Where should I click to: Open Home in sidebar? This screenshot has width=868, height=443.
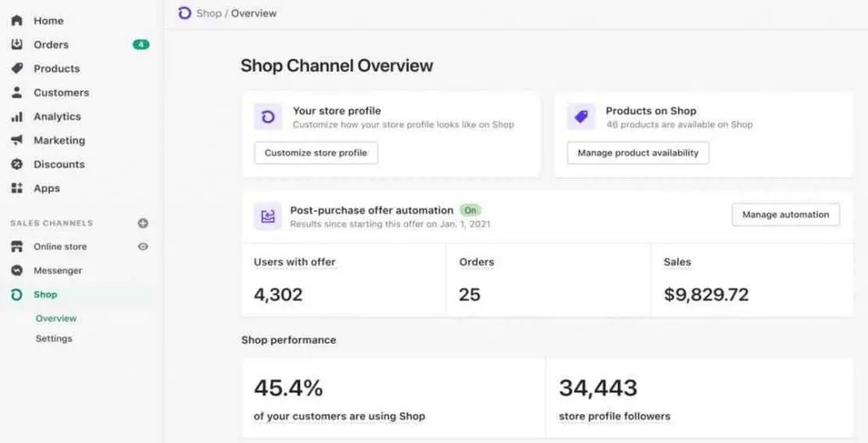pyautogui.click(x=48, y=20)
